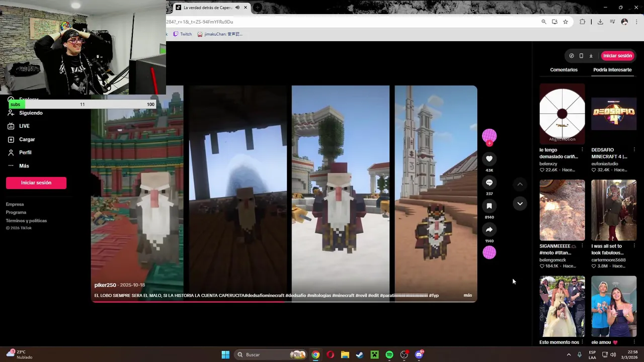644x362 pixels.
Task: Open the compass icon beside Iniciar sesión
Action: pos(571,56)
